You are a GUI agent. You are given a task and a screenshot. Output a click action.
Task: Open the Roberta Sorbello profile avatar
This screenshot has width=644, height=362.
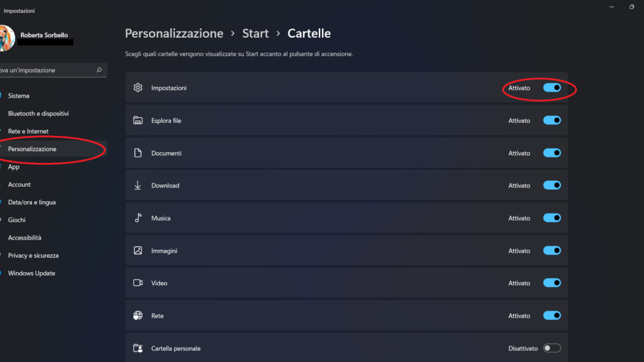pyautogui.click(x=7, y=38)
